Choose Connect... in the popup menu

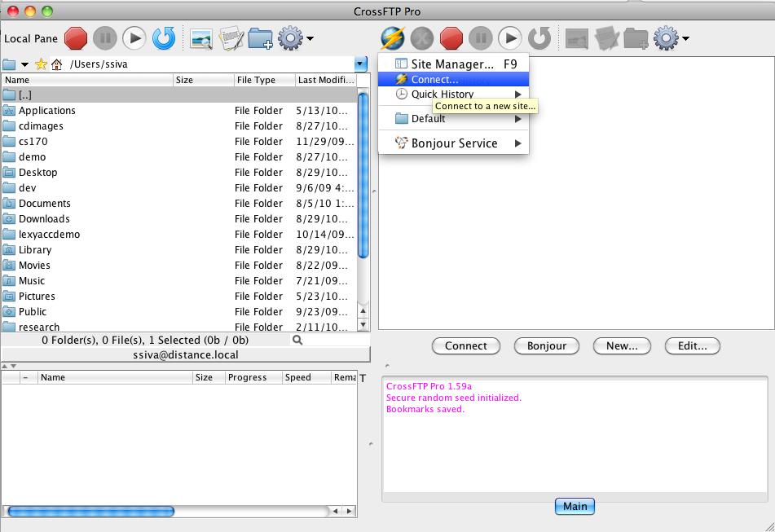click(454, 79)
